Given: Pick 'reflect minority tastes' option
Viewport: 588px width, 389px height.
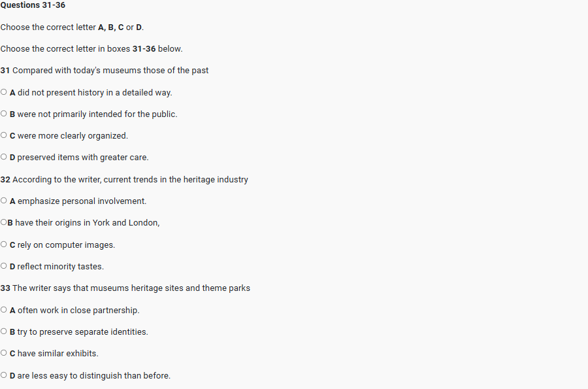Looking at the screenshot, I should click(x=4, y=266).
